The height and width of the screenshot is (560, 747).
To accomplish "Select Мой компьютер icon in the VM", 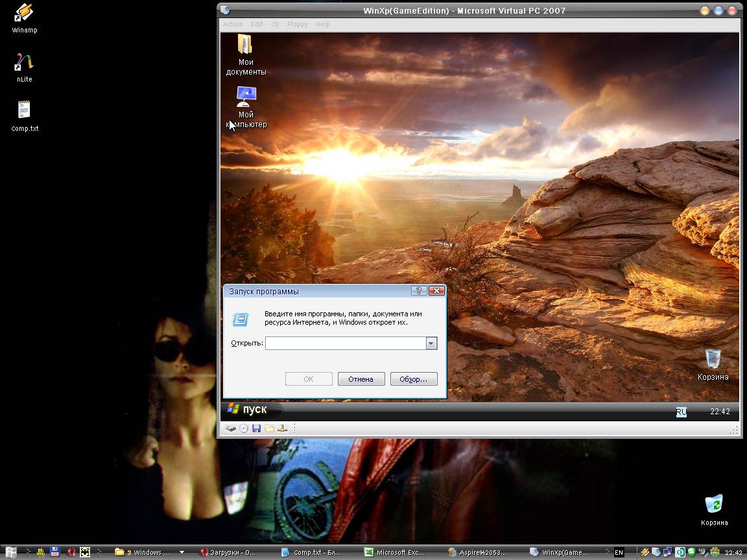I will tap(245, 97).
